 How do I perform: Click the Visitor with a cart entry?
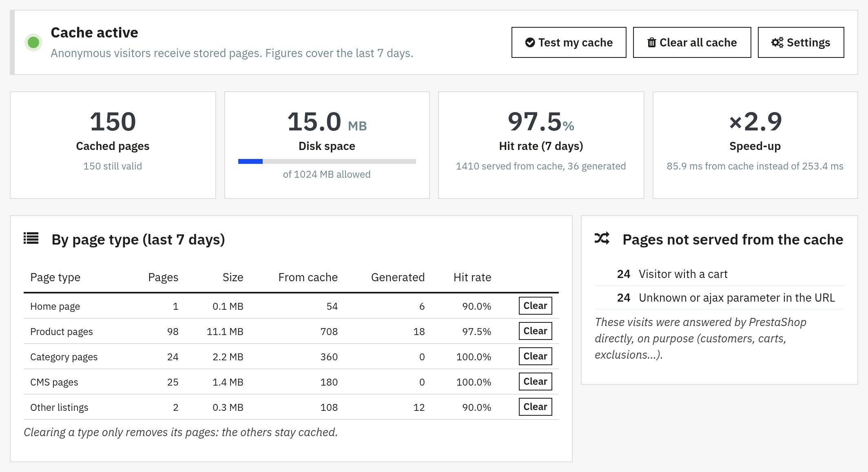pyautogui.click(x=683, y=274)
